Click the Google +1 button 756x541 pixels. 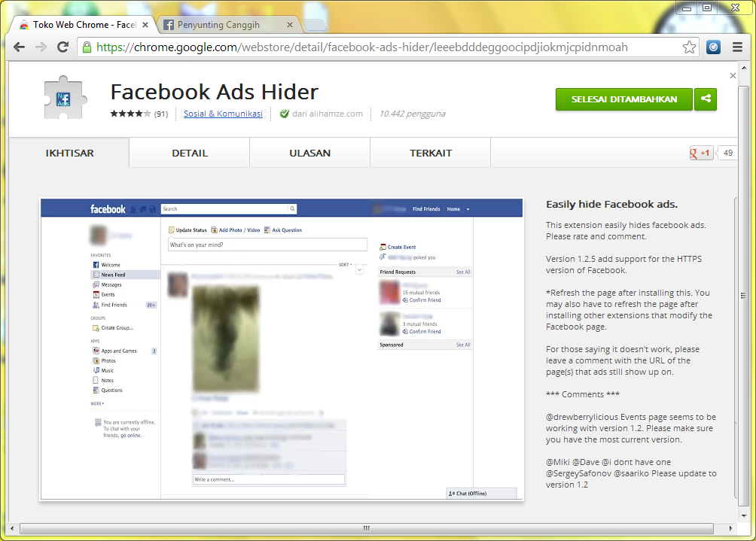coord(701,153)
